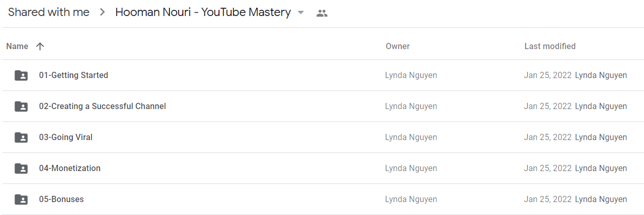Go back to Shared with me
The height and width of the screenshot is (215, 644).
click(49, 12)
